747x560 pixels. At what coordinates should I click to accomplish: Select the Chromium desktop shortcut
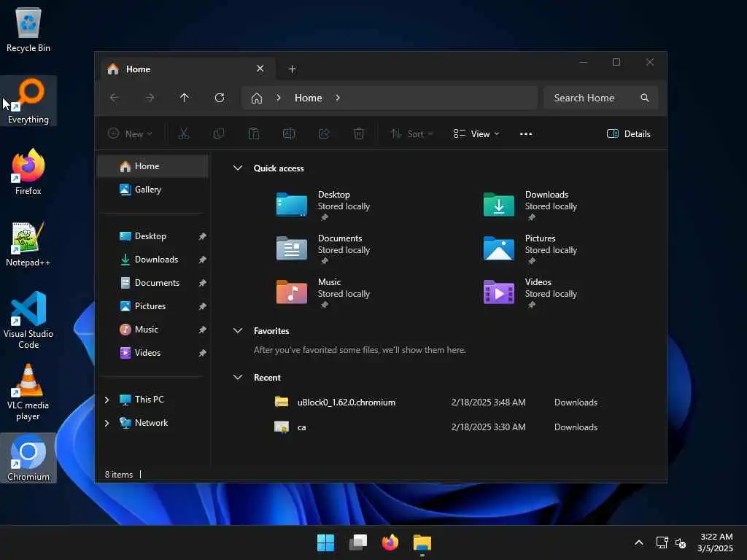[x=28, y=458]
